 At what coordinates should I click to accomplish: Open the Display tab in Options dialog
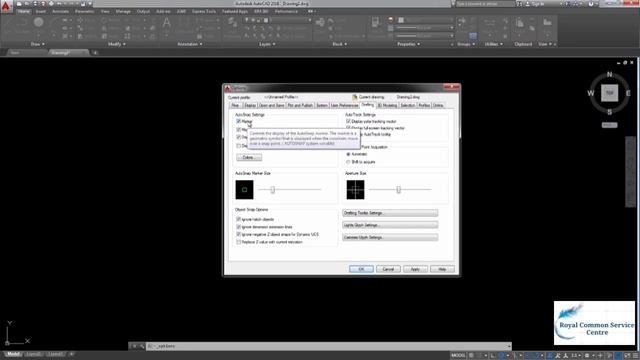click(x=250, y=105)
